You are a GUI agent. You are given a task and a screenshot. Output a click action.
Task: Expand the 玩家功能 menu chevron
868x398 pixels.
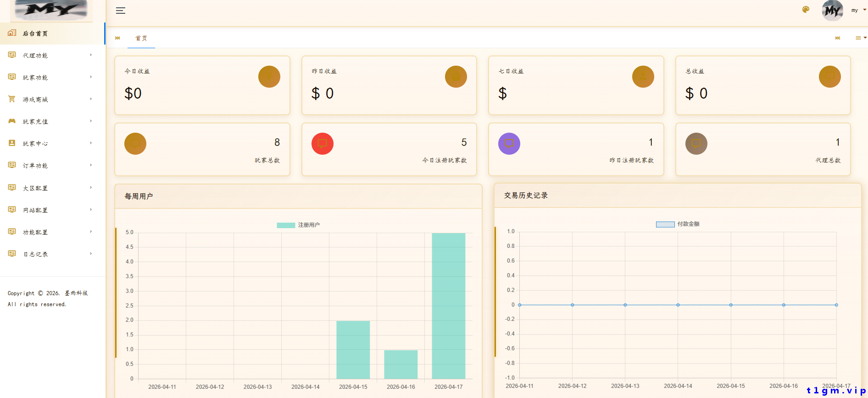(91, 77)
